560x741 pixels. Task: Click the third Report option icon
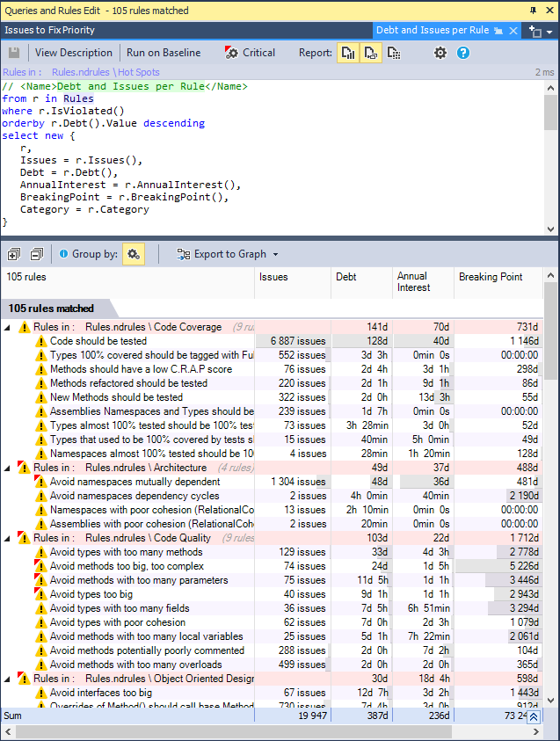(x=394, y=53)
